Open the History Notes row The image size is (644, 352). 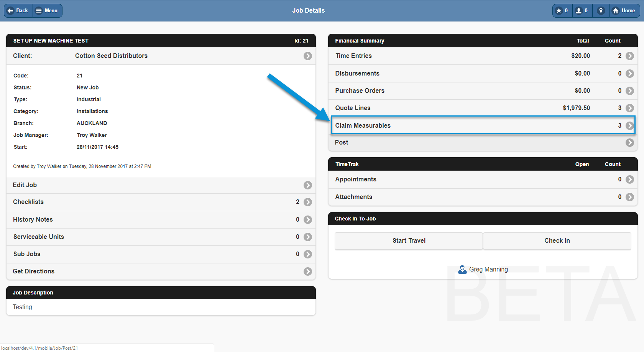point(161,220)
